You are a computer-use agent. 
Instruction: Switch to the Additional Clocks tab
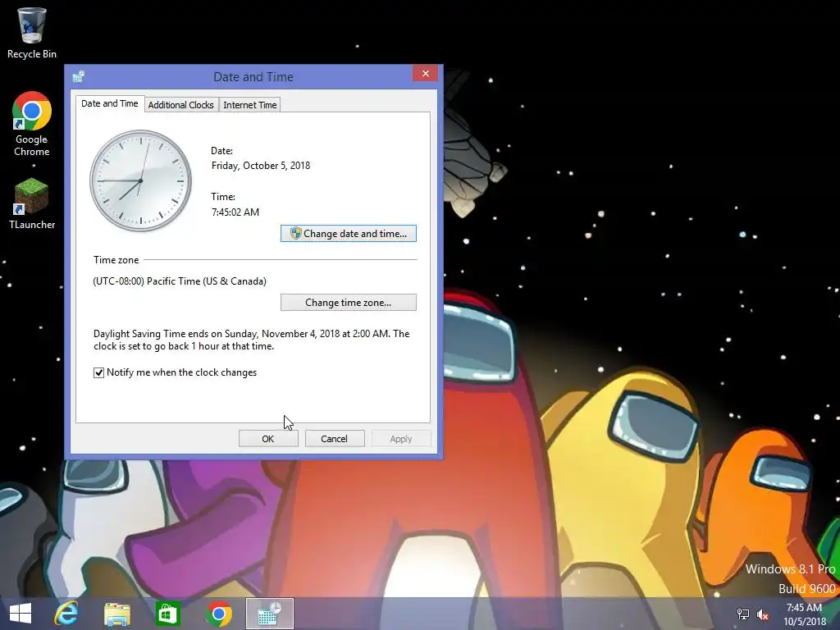pyautogui.click(x=181, y=105)
